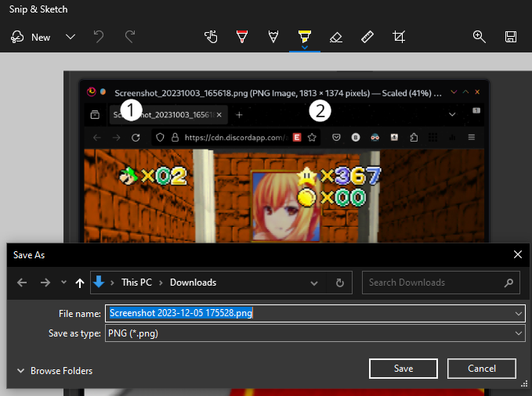
Task: Click the This PC breadcrumb
Action: coord(137,283)
